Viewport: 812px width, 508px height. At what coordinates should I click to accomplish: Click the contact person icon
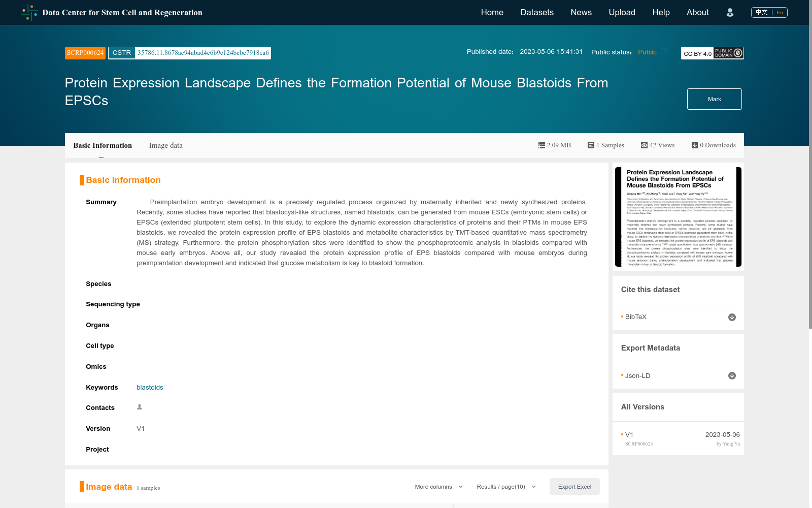coord(139,407)
